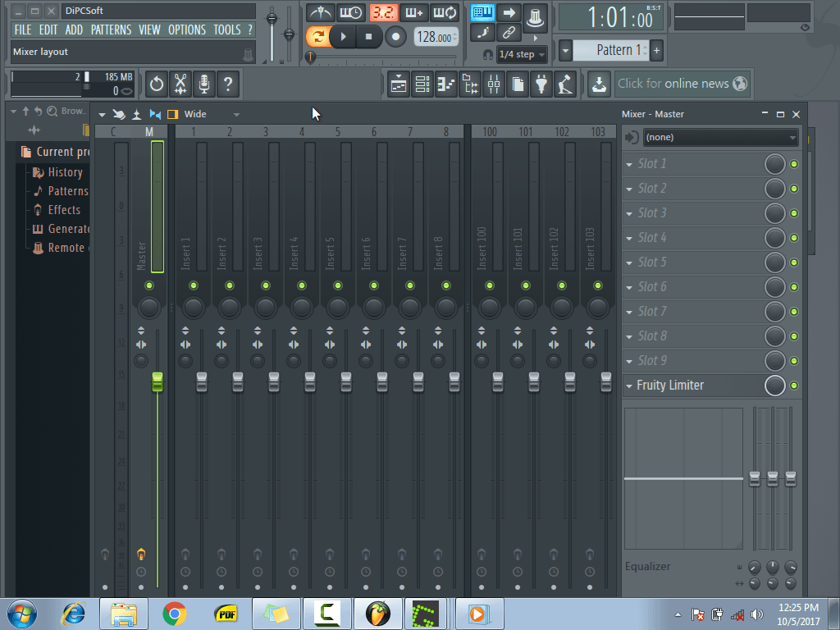
Task: Click the Master track volume fader
Action: [157, 381]
